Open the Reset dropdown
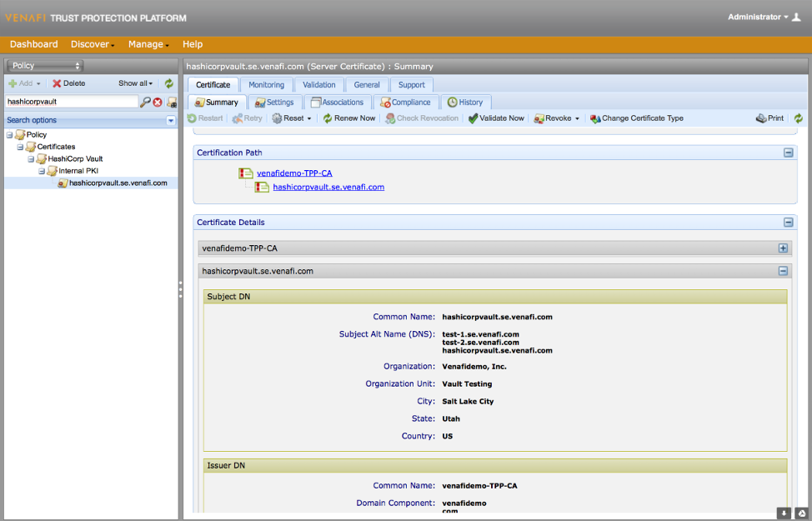812x521 pixels. 292,118
